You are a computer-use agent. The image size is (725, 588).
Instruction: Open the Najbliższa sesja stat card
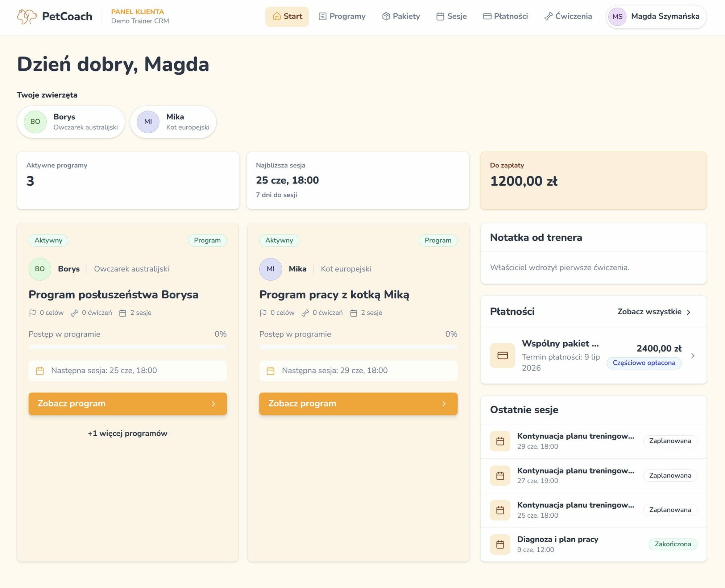click(358, 181)
